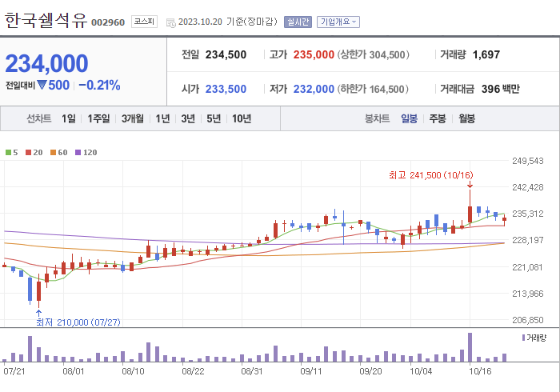Click the 2023.10.20 기준(장마감) date text
560x392 pixels.
[228, 22]
